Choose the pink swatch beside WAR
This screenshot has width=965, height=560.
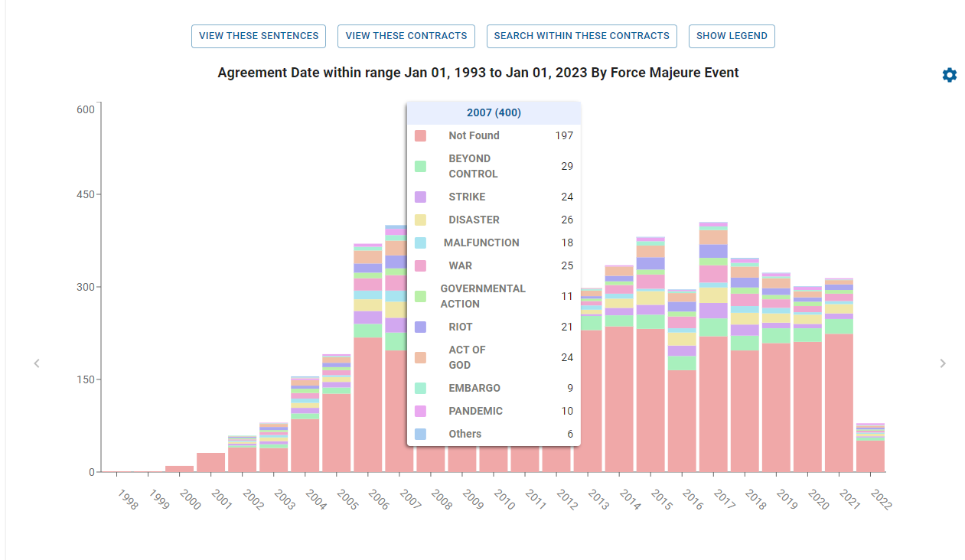tap(420, 265)
